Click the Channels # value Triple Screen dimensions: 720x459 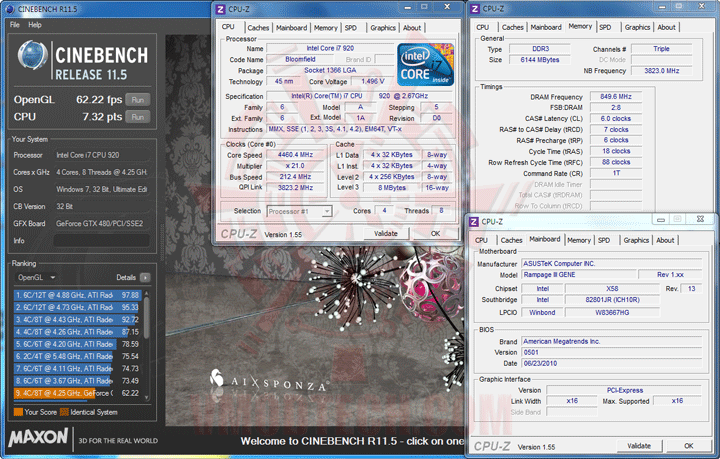coord(662,49)
